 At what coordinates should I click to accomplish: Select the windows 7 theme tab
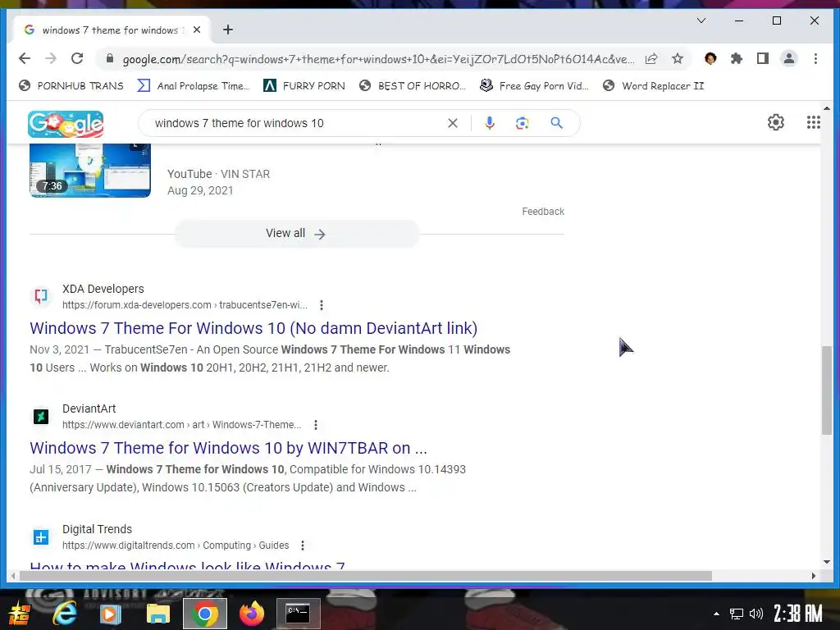[110, 30]
